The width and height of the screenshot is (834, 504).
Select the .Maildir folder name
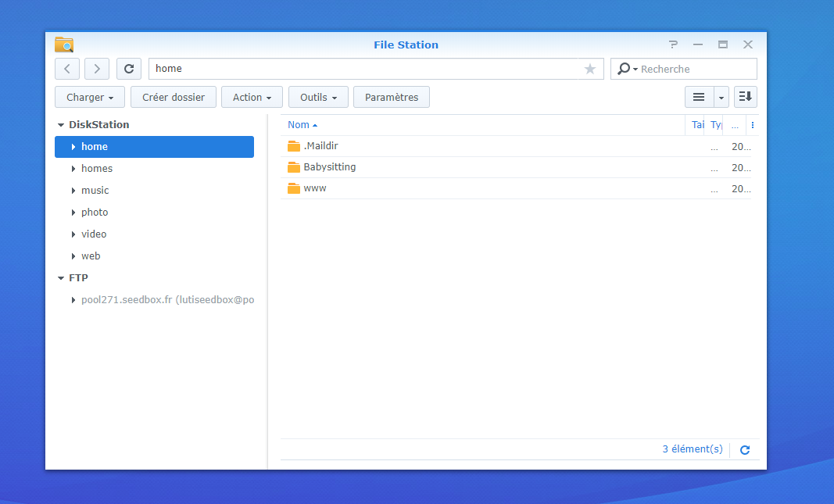click(x=320, y=145)
